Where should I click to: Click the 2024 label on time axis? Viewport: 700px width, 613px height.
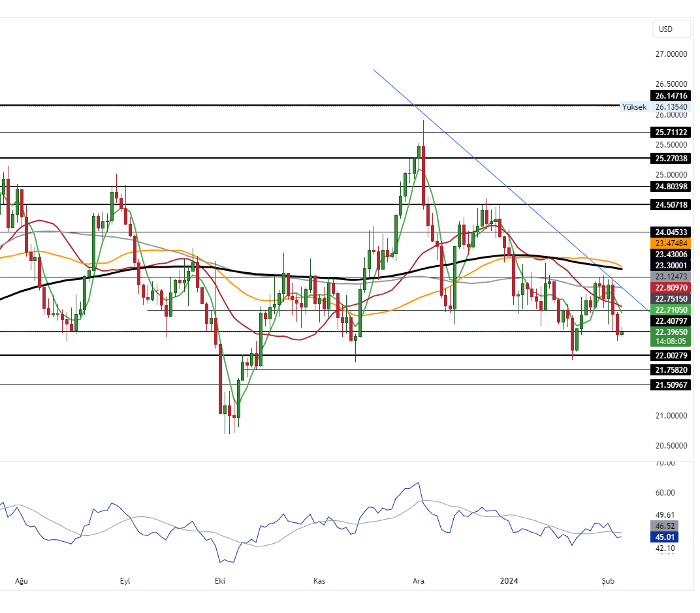510,580
